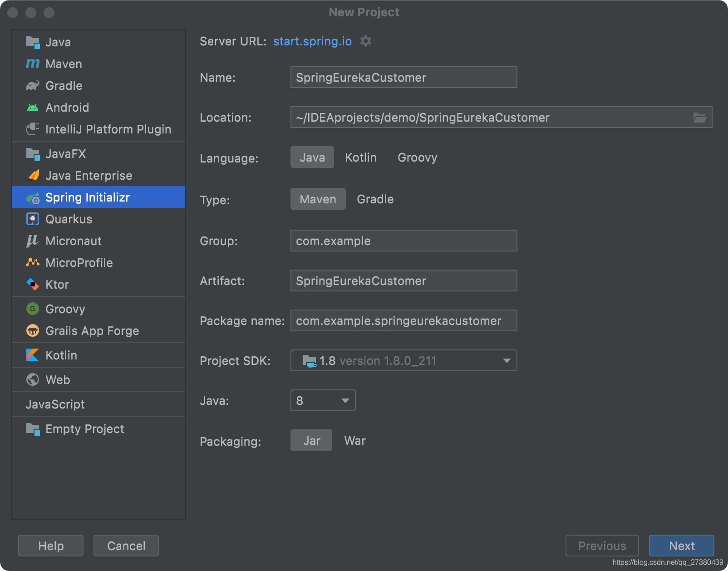Select War packaging
Viewport: 728px width, 571px height.
355,441
